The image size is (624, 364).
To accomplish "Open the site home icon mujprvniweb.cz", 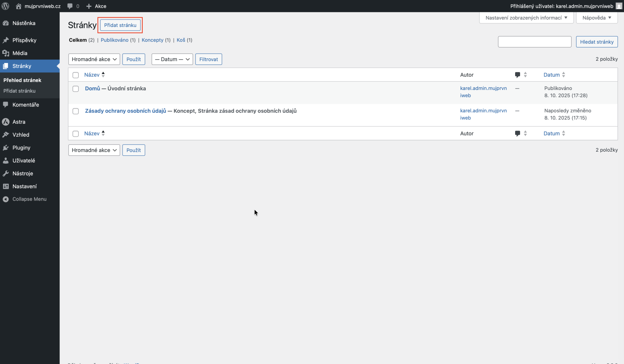I will click(19, 6).
